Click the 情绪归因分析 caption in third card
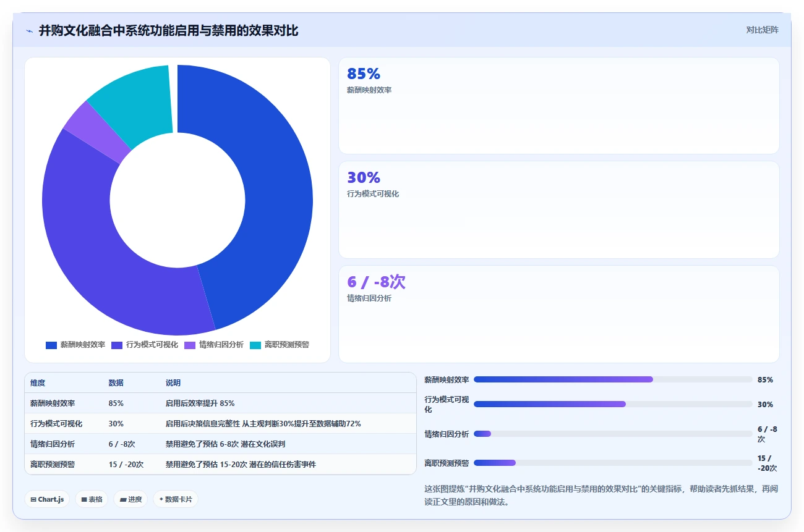Image resolution: width=804 pixels, height=532 pixels. (x=369, y=298)
